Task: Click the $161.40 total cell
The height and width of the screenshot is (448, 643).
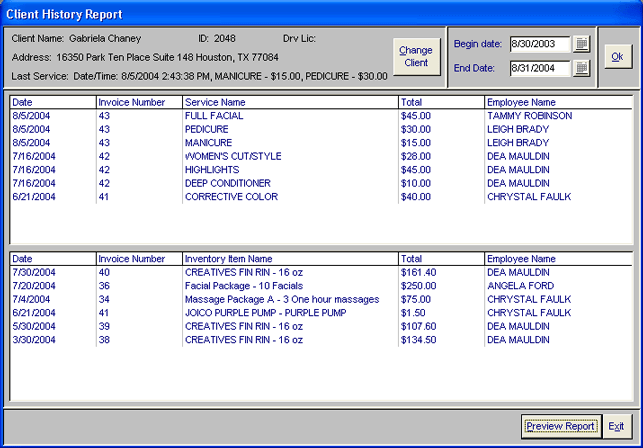Action: pyautogui.click(x=419, y=273)
